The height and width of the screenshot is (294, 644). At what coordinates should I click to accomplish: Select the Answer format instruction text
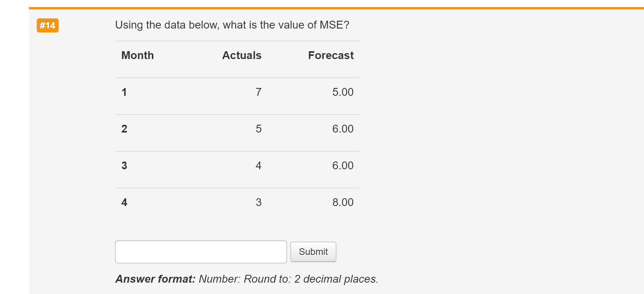[x=246, y=279]
